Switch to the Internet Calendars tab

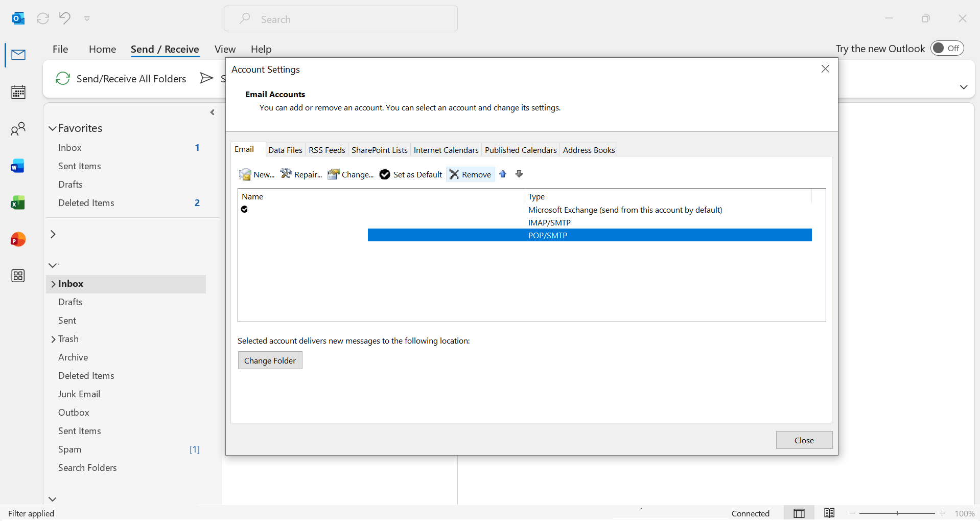(446, 150)
